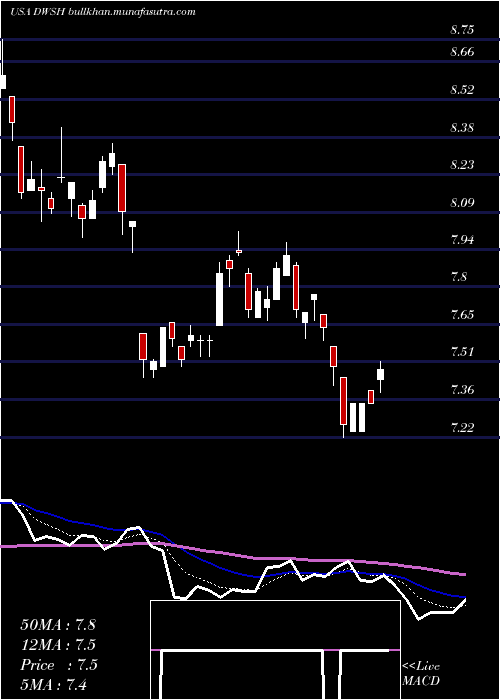Click the 7.22 price axis label

(x=462, y=428)
